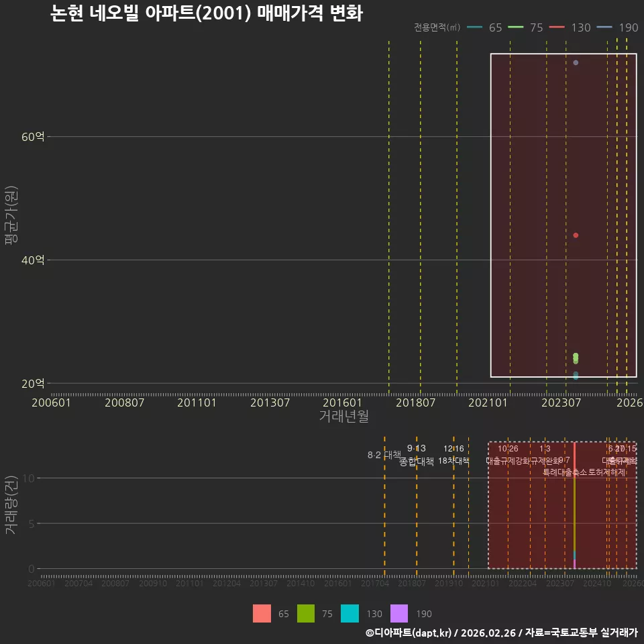Viewport: 644px width, 644px height.
Task: Click the 190㎡ data point above 60억
Action: 576,62
